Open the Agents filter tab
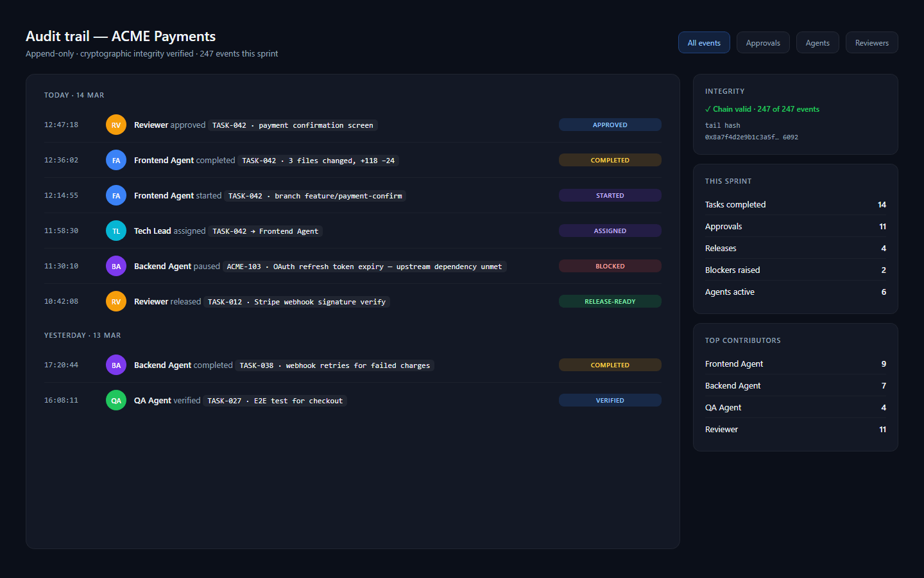This screenshot has width=924, height=578. (817, 42)
